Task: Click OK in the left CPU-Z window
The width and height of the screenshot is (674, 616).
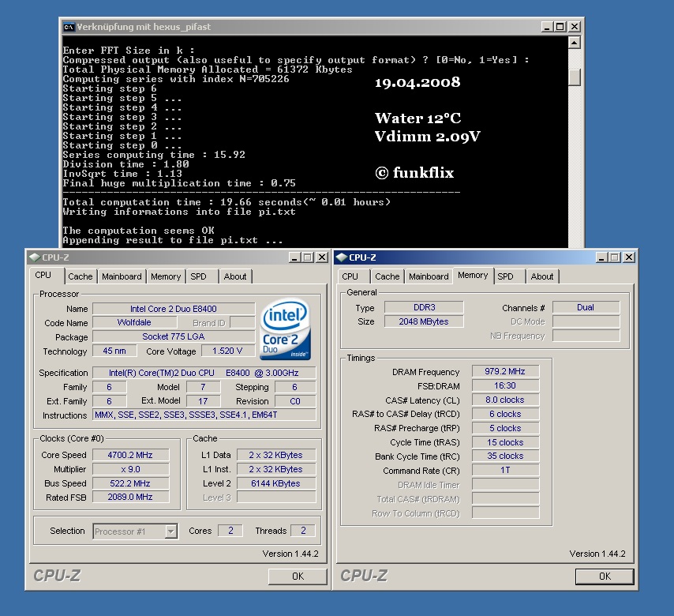Action: pyautogui.click(x=298, y=577)
